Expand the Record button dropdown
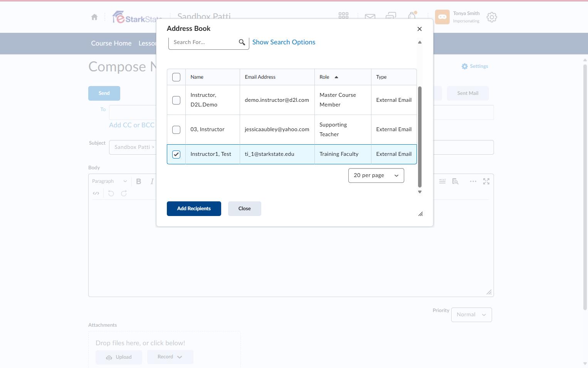588x368 pixels. [170, 357]
